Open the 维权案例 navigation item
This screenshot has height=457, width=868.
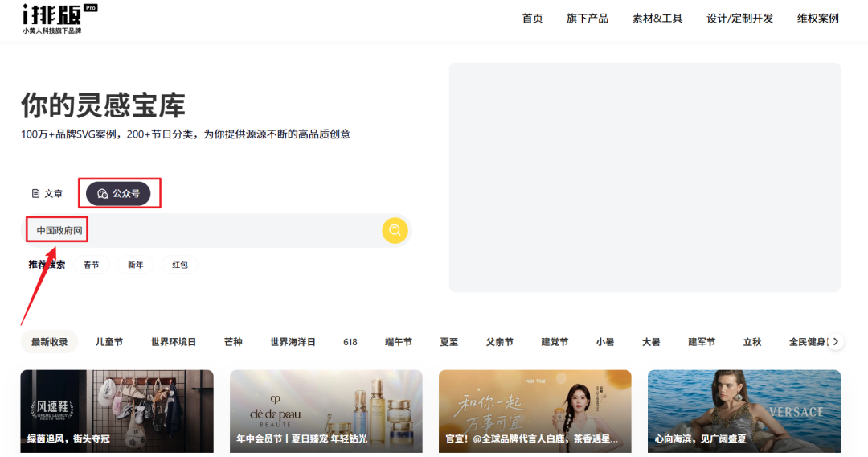[817, 19]
